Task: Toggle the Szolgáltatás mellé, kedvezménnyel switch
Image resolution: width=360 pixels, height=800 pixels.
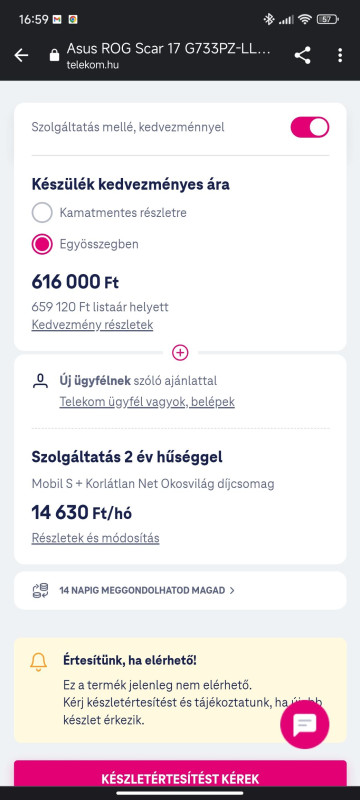Action: [x=310, y=127]
